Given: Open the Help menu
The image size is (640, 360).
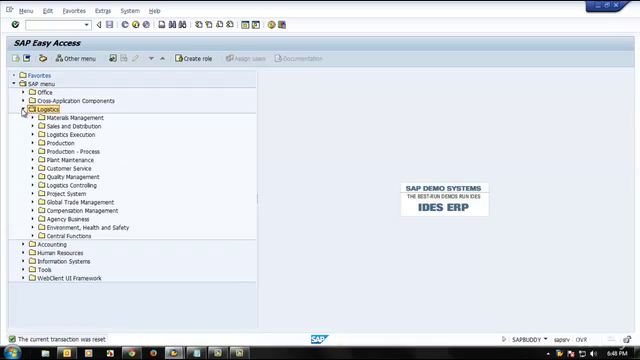Looking at the screenshot, I should 154,11.
